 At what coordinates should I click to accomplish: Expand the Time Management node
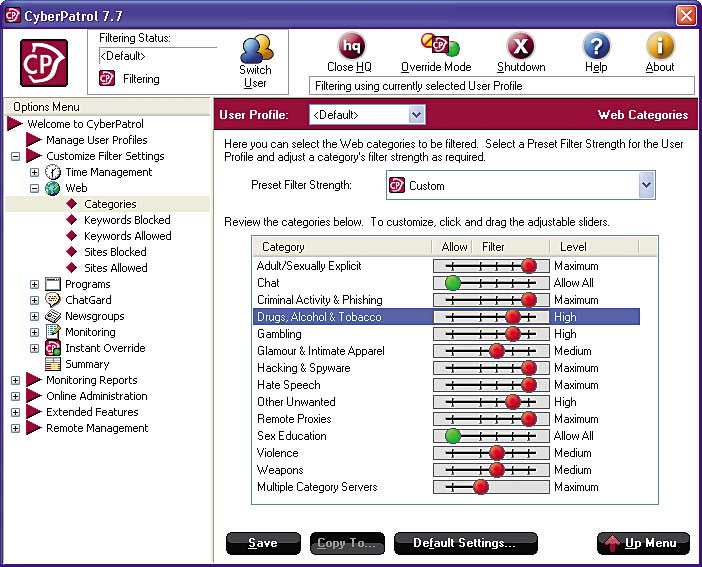[34, 172]
